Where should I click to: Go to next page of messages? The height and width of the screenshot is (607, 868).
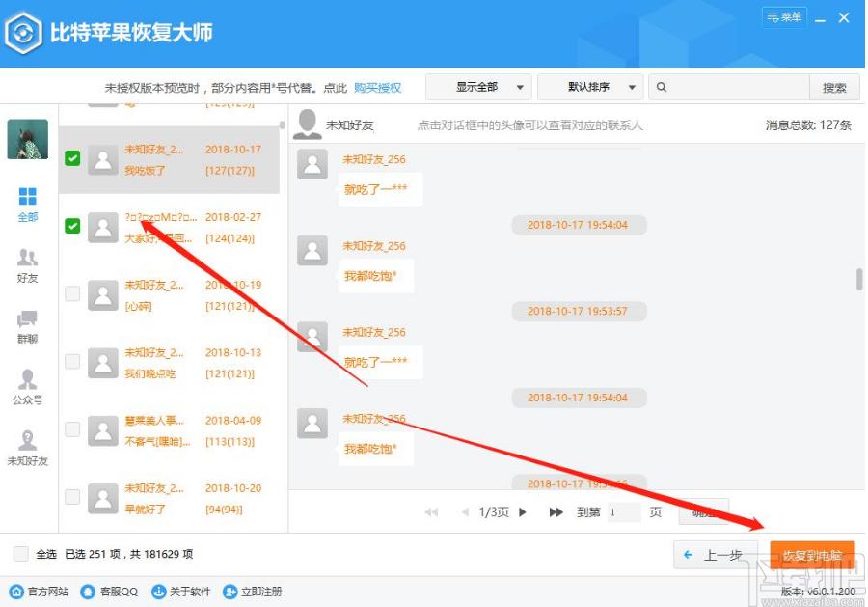click(x=523, y=512)
